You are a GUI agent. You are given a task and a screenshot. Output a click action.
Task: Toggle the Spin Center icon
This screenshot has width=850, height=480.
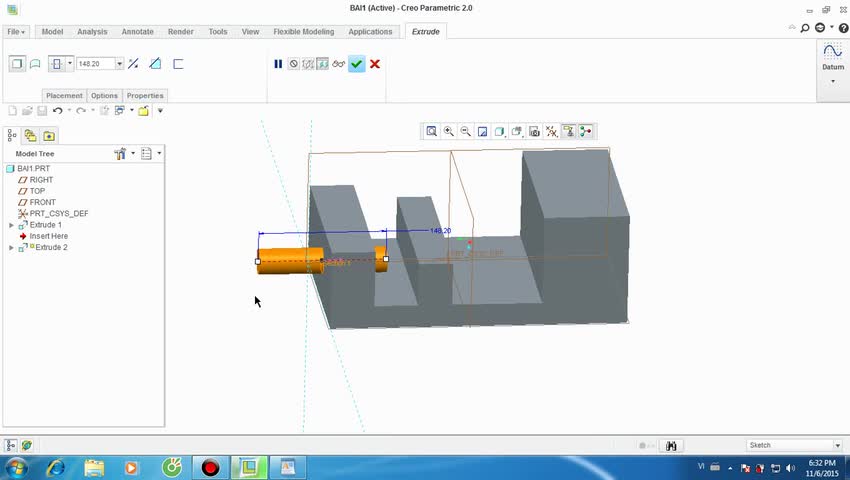point(585,131)
